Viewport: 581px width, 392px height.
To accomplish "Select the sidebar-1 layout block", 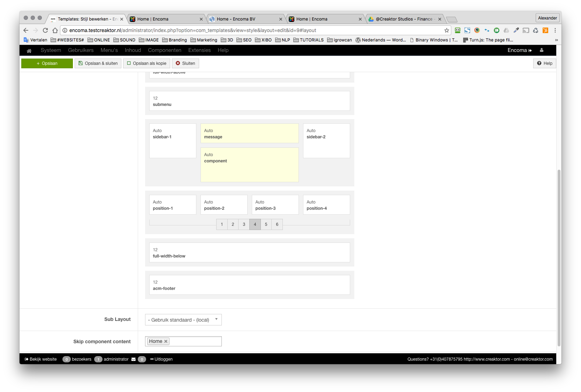I will click(173, 141).
